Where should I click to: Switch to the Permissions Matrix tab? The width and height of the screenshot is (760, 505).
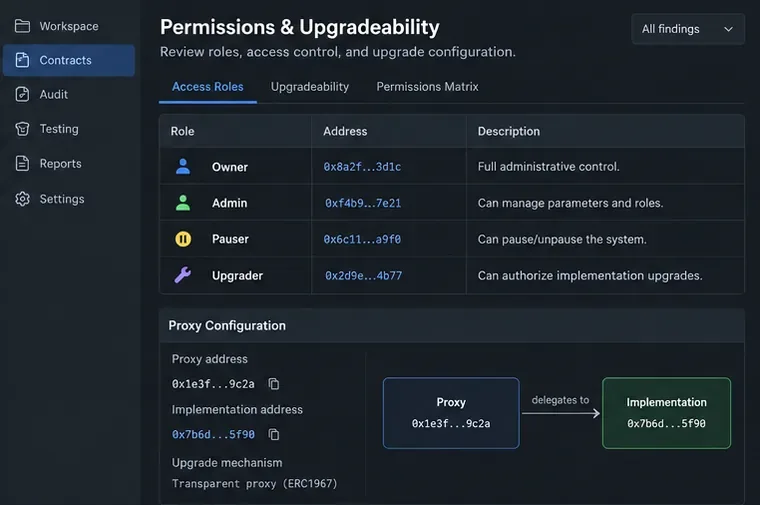pos(427,87)
